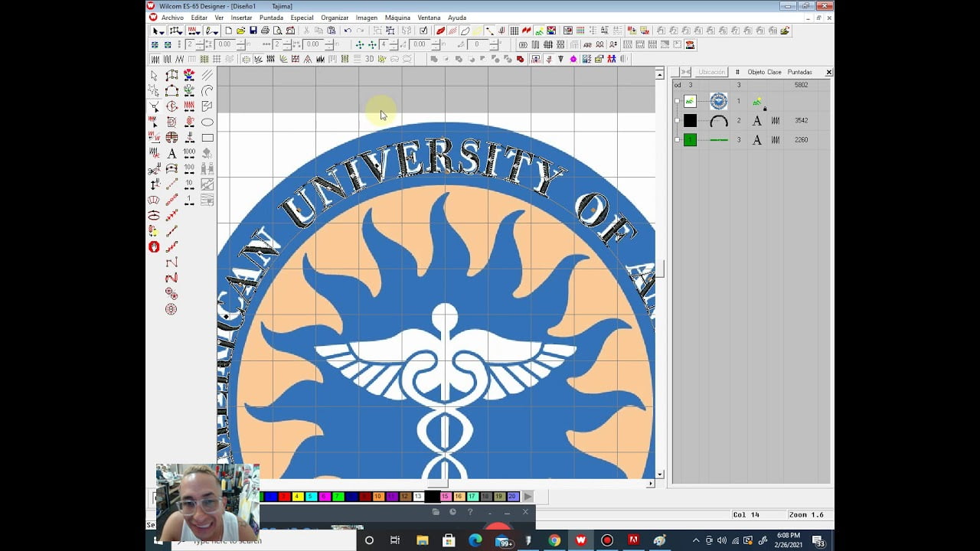Click the magenta flower icon in toolbar
Screen dimensions: 980x551
tap(573, 59)
